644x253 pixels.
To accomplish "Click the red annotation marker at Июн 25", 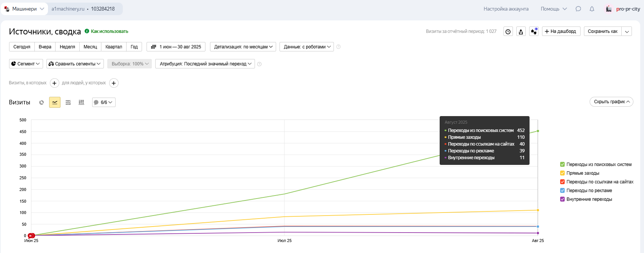I will (x=31, y=236).
